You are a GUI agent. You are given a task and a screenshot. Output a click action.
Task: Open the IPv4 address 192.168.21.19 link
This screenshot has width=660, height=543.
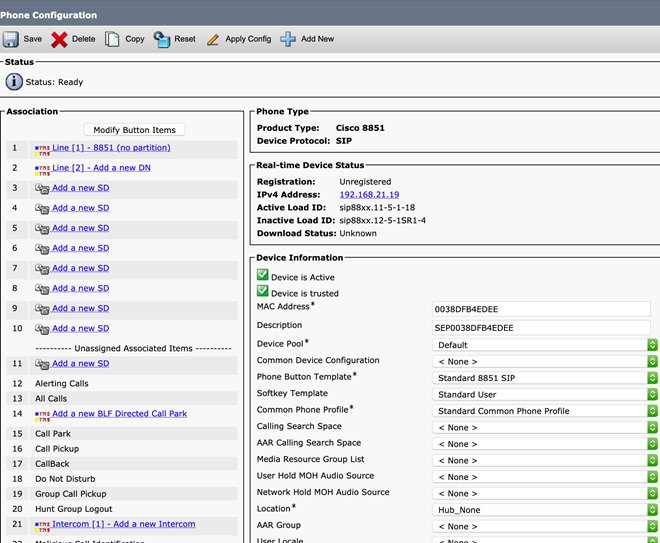click(x=369, y=194)
